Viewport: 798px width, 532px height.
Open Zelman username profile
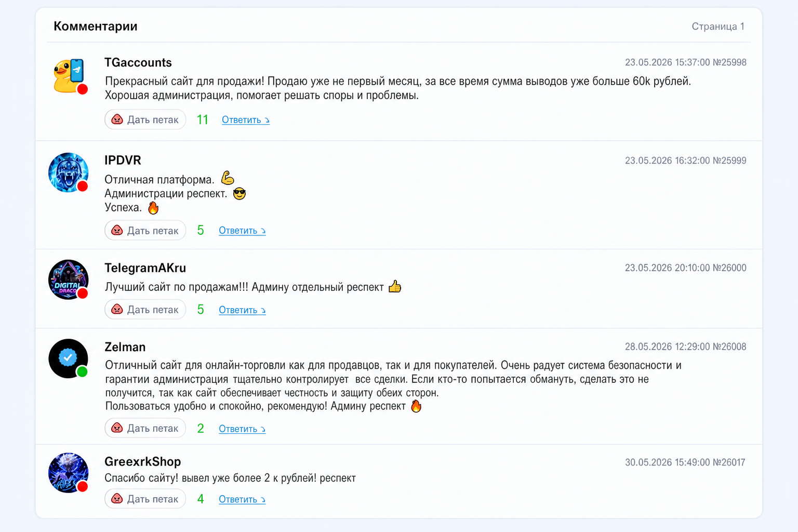click(x=125, y=347)
